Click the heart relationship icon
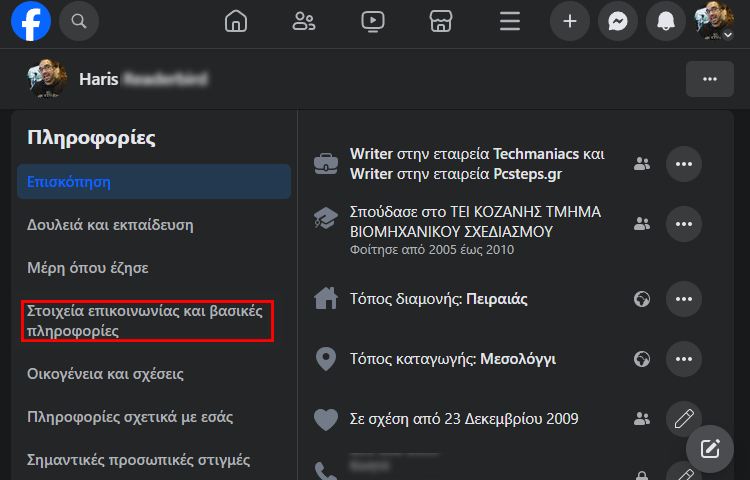Viewport: 750px width, 480px height. point(326,420)
